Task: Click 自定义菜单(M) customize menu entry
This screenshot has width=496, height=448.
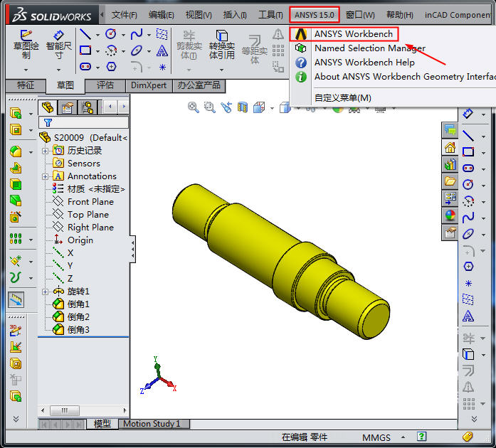Action: click(x=342, y=97)
